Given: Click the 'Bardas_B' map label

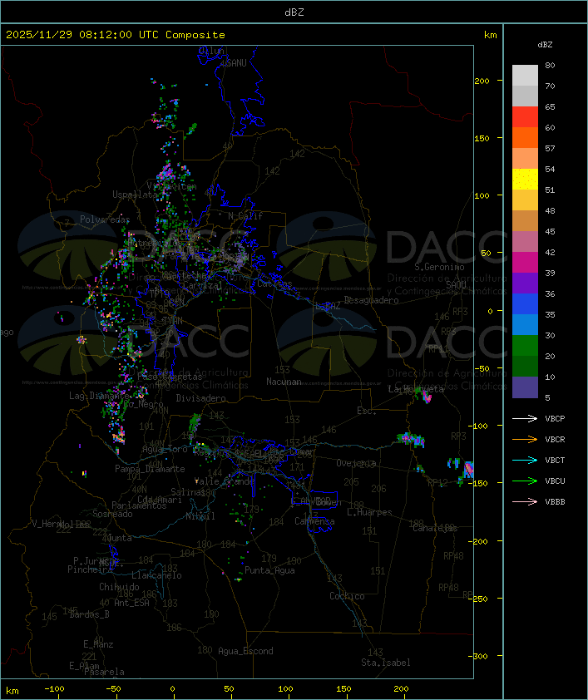Looking at the screenshot, I should click(x=90, y=614).
